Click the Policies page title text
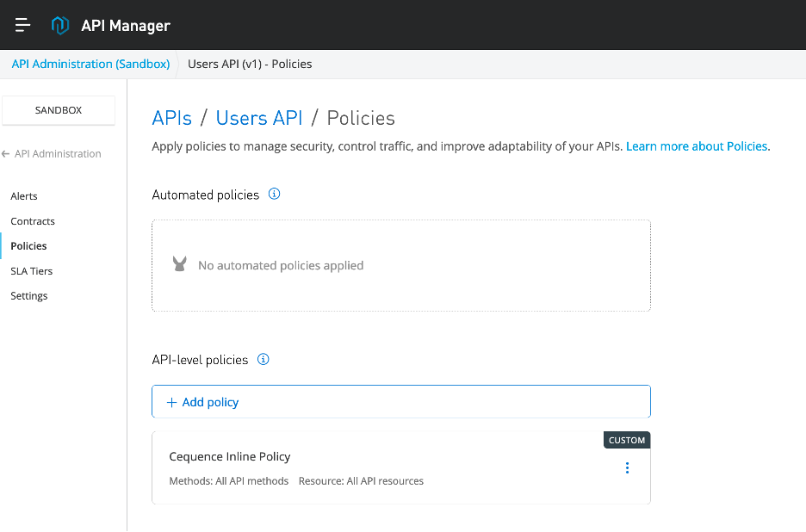806x532 pixels. 361,118
